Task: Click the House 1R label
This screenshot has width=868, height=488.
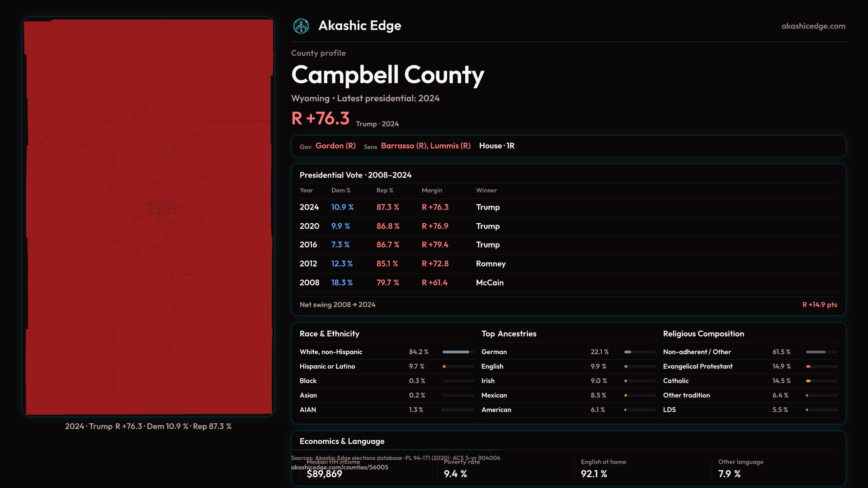Action: coord(496,146)
